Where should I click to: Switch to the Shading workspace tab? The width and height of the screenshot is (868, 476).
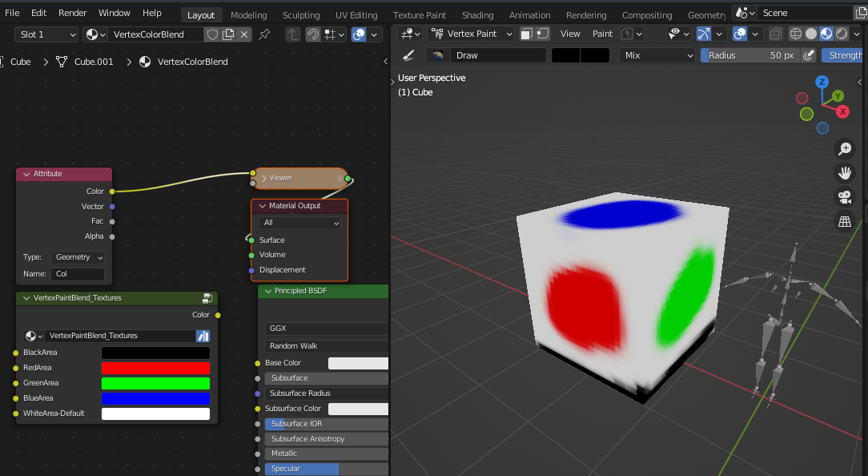click(477, 14)
